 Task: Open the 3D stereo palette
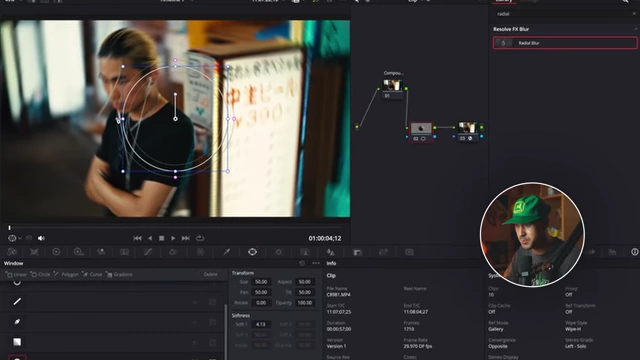(409, 252)
